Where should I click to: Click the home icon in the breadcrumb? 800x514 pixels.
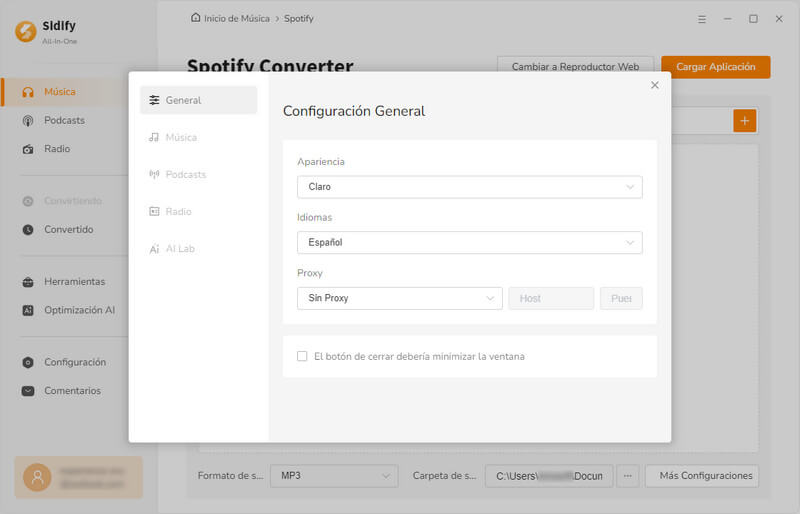click(x=195, y=18)
